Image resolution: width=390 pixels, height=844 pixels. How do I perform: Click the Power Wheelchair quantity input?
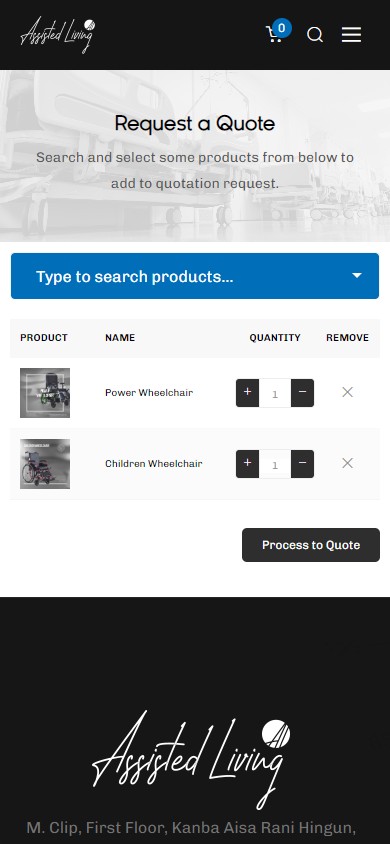(x=275, y=393)
